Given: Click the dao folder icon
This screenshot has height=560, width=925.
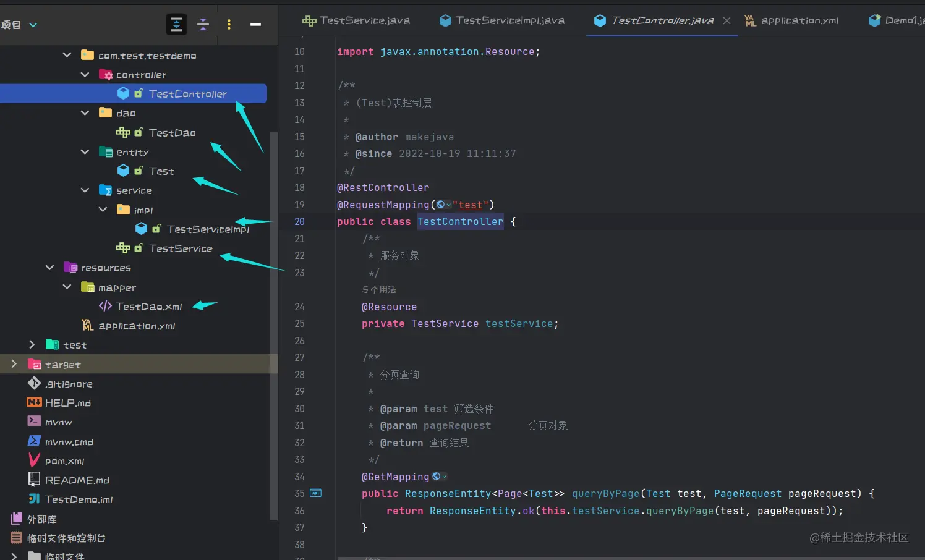Looking at the screenshot, I should (x=105, y=112).
